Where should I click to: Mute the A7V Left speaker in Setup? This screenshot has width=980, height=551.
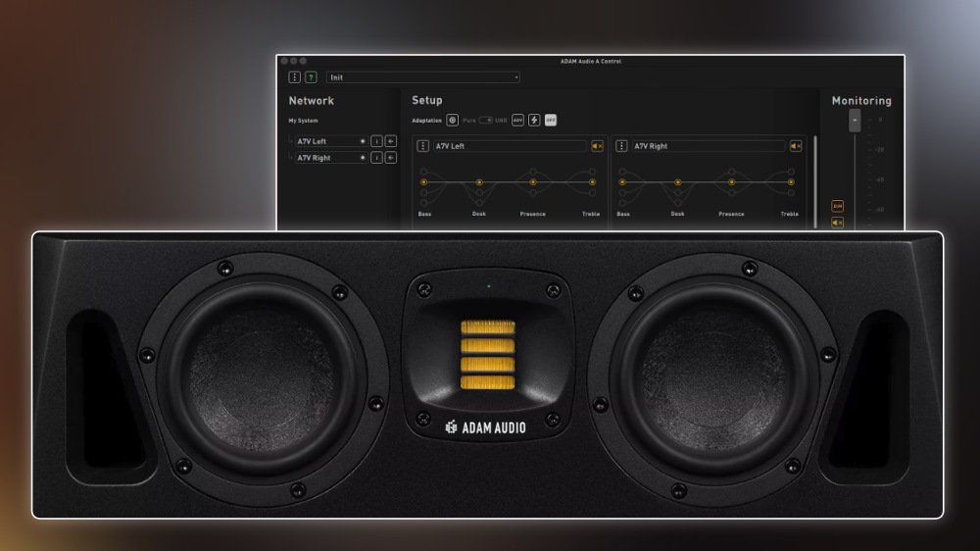(x=597, y=146)
